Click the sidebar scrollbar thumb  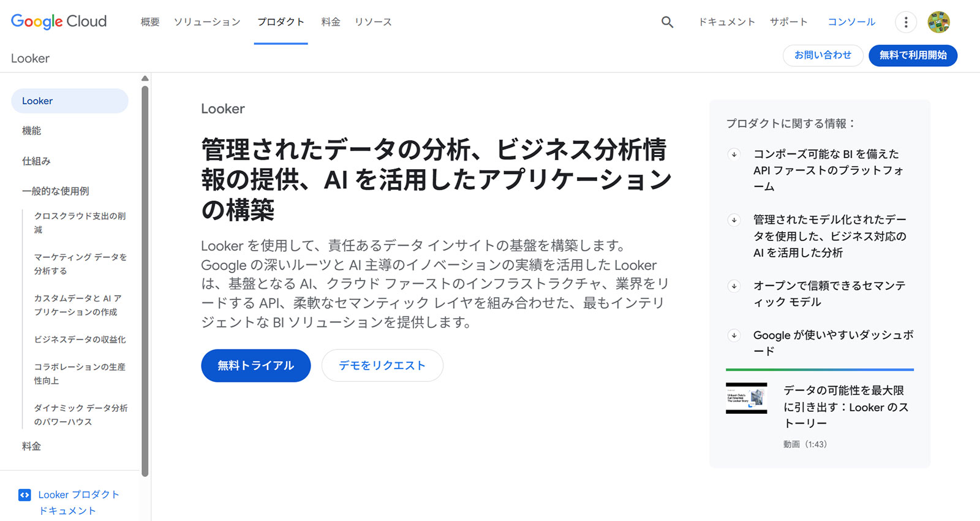coord(145,280)
